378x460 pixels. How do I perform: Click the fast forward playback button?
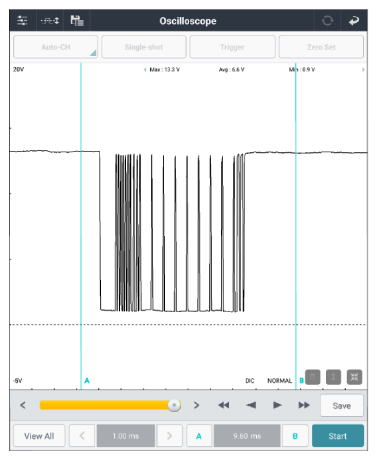click(x=304, y=405)
